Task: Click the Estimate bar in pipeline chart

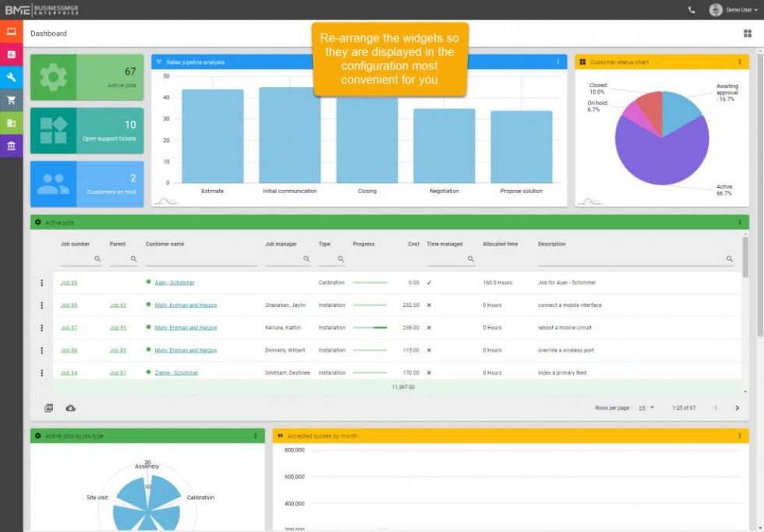Action: tap(212, 136)
